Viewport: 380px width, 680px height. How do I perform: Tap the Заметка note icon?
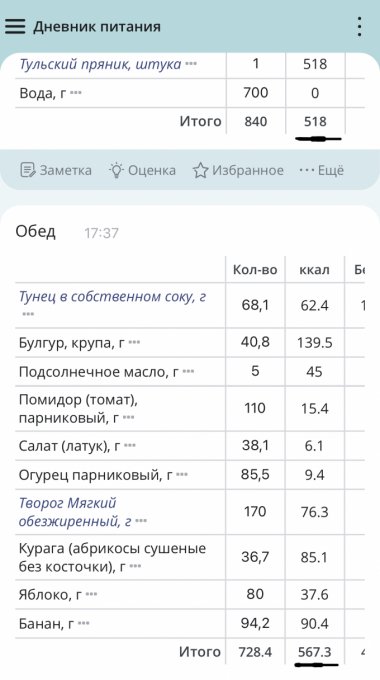pos(28,170)
